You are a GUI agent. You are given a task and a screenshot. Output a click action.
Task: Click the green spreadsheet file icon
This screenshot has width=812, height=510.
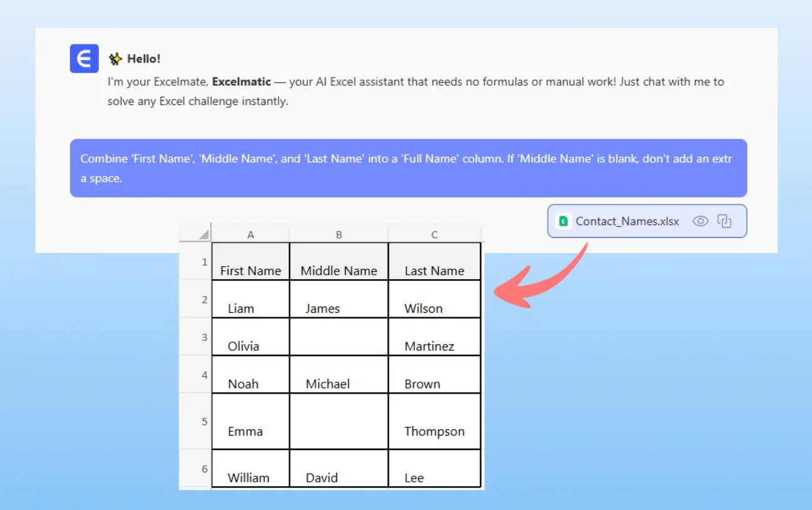563,221
